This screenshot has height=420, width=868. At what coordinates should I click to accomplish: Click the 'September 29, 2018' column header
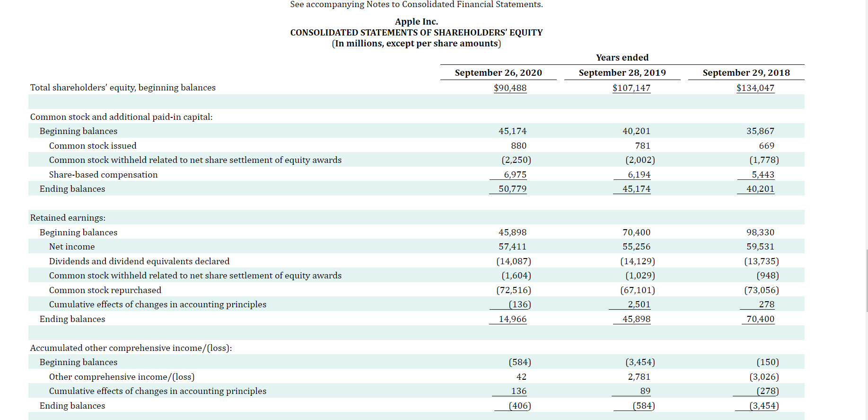[746, 73]
